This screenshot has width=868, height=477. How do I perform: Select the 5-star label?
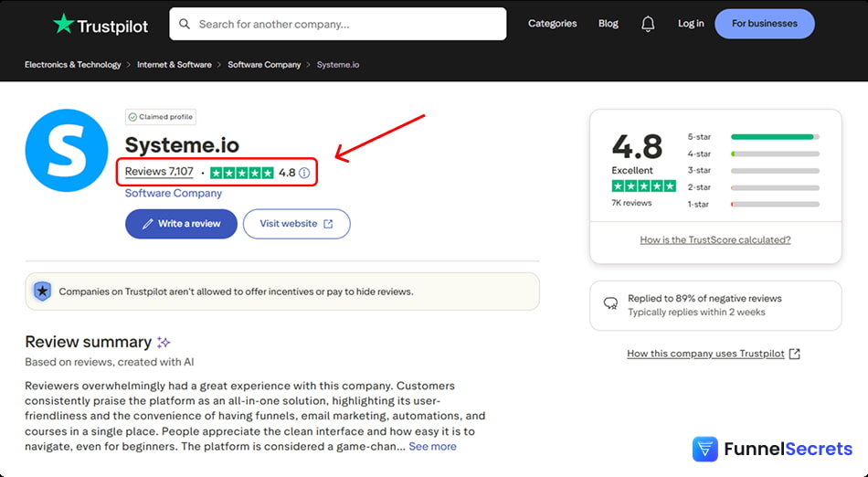click(699, 137)
